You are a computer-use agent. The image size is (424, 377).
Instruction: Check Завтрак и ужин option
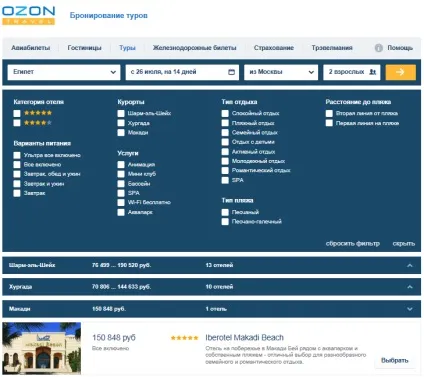click(17, 184)
